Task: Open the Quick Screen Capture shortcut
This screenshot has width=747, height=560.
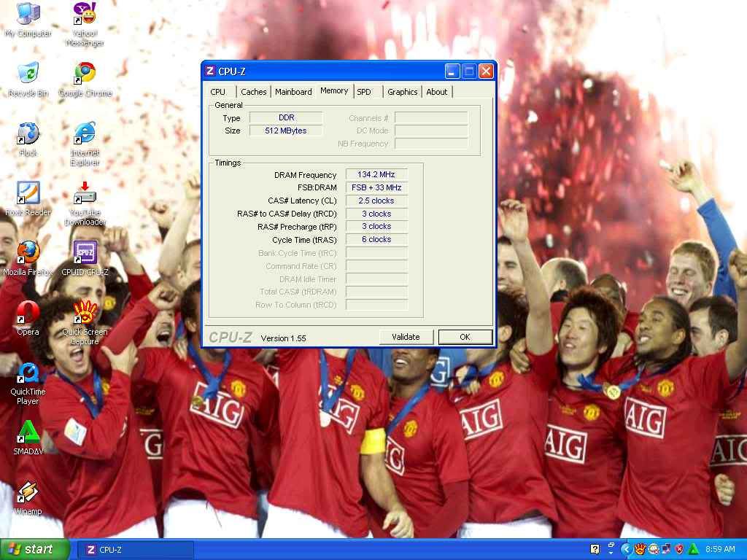Action: (x=85, y=323)
